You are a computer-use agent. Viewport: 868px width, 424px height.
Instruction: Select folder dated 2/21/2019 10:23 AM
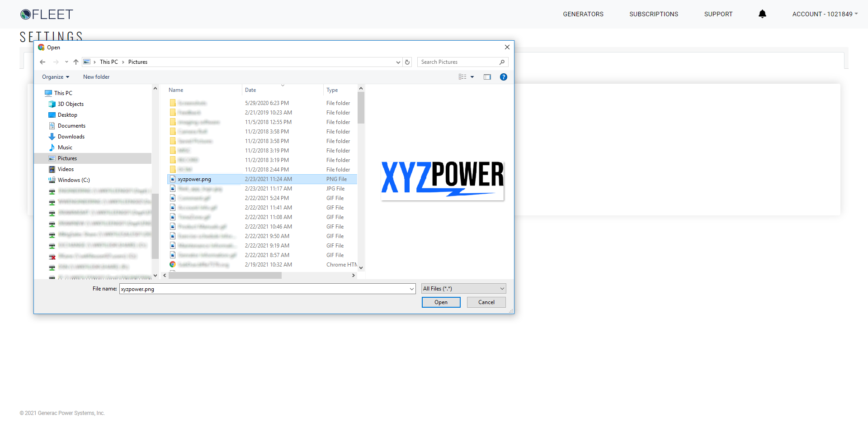tap(262, 113)
